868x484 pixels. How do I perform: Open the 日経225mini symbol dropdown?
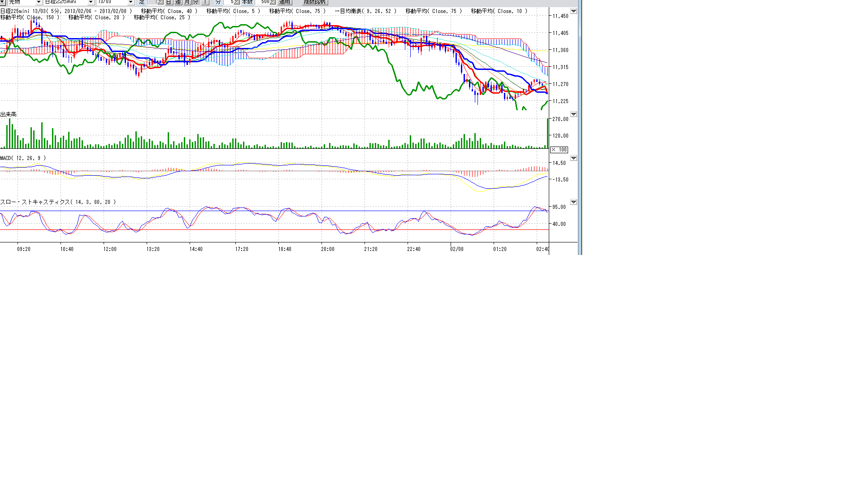(91, 2)
